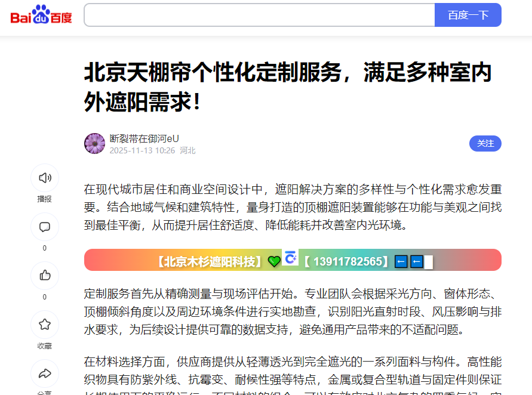This screenshot has width=532, height=395.
Task: Follow the author with the 关注 button
Action: pyautogui.click(x=485, y=143)
